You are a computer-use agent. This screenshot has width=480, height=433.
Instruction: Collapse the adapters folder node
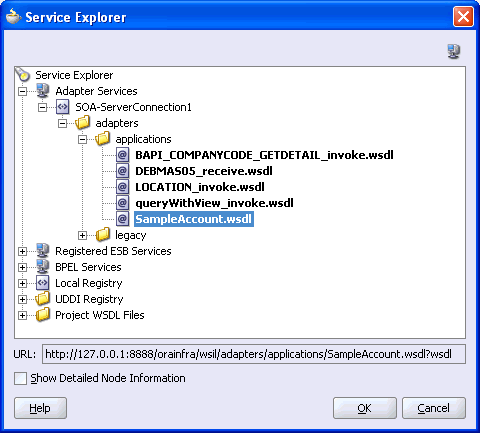[x=62, y=123]
